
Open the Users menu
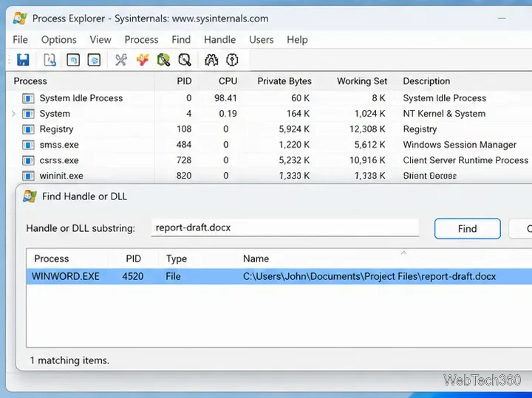[262, 40]
